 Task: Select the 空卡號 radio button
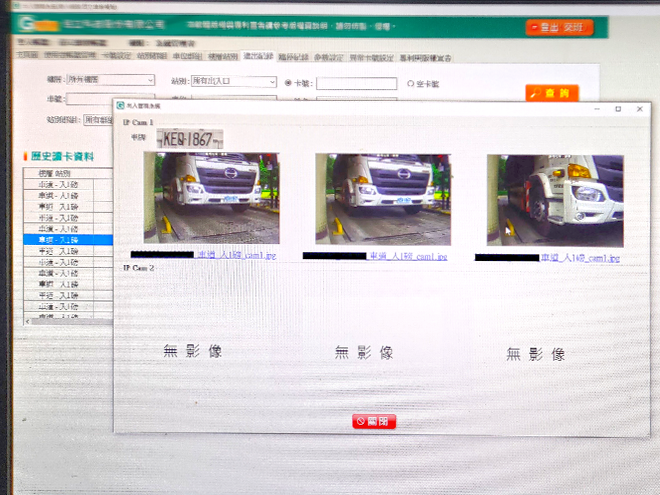(410, 84)
